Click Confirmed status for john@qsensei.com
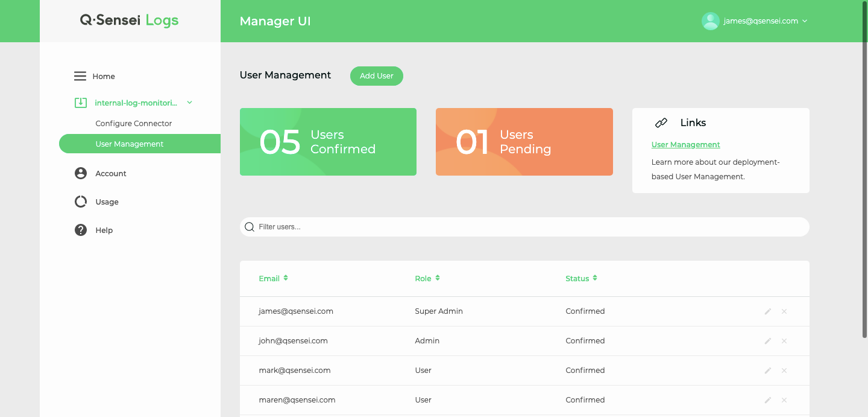The image size is (868, 417). point(585,341)
